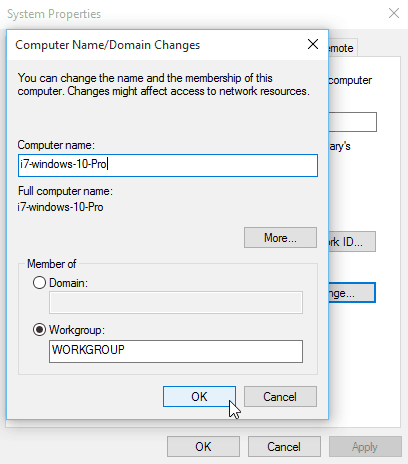Click the greyed-out Apply button
Screen dimensions: 408x464
365,447
